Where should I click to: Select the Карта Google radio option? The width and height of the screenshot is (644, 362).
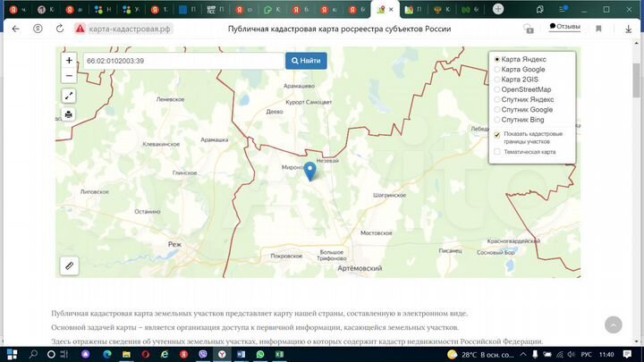tap(497, 69)
